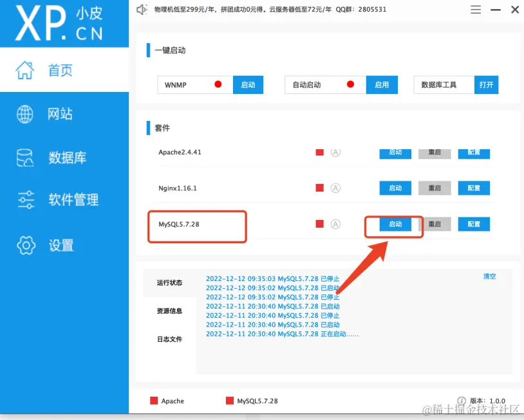Toggle MySQL5.7.28 auto-start A icon
Screen dimensions: 524x420
click(x=335, y=224)
